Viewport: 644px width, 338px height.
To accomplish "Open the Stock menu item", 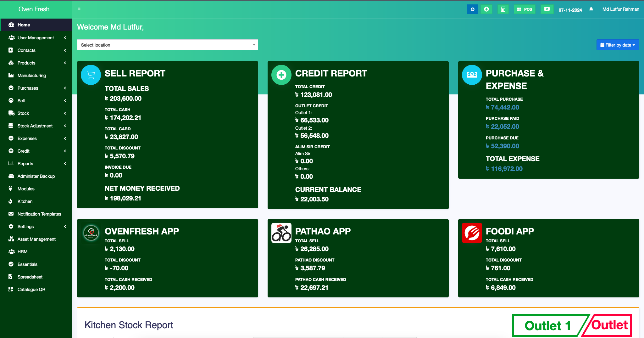I will (x=36, y=113).
